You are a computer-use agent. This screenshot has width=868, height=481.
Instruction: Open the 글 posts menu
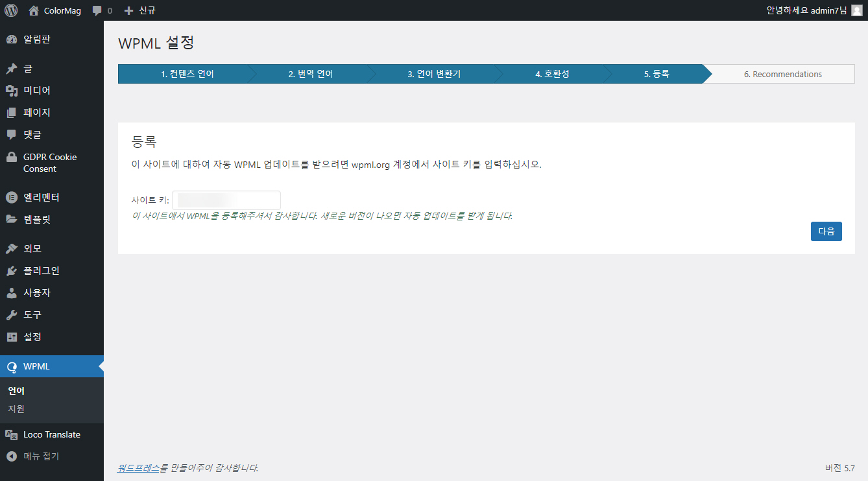point(52,69)
